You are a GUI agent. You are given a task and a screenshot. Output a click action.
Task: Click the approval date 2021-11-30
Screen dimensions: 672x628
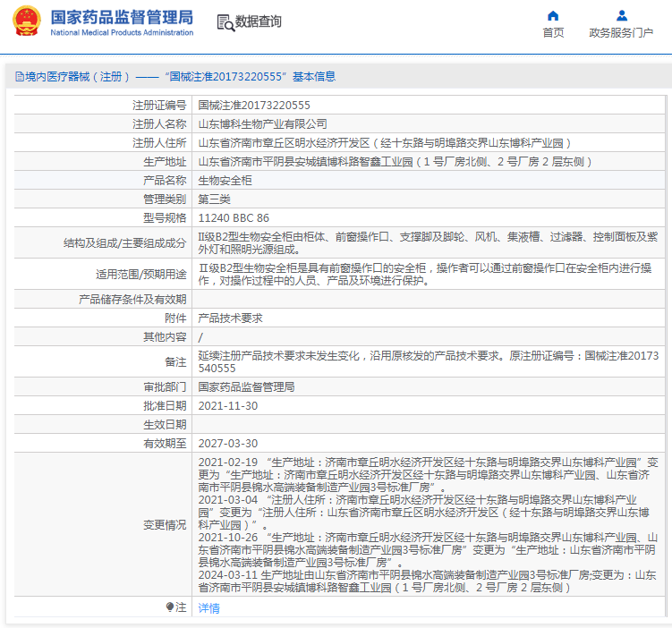227,406
